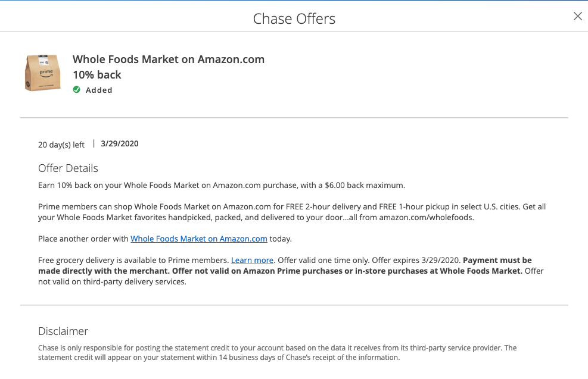Select the offer title next to the bag image
The image size is (588, 379).
point(169,59)
